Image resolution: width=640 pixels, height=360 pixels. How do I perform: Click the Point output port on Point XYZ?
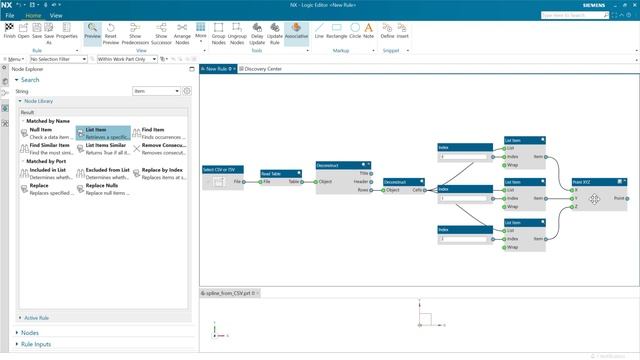[x=627, y=198]
